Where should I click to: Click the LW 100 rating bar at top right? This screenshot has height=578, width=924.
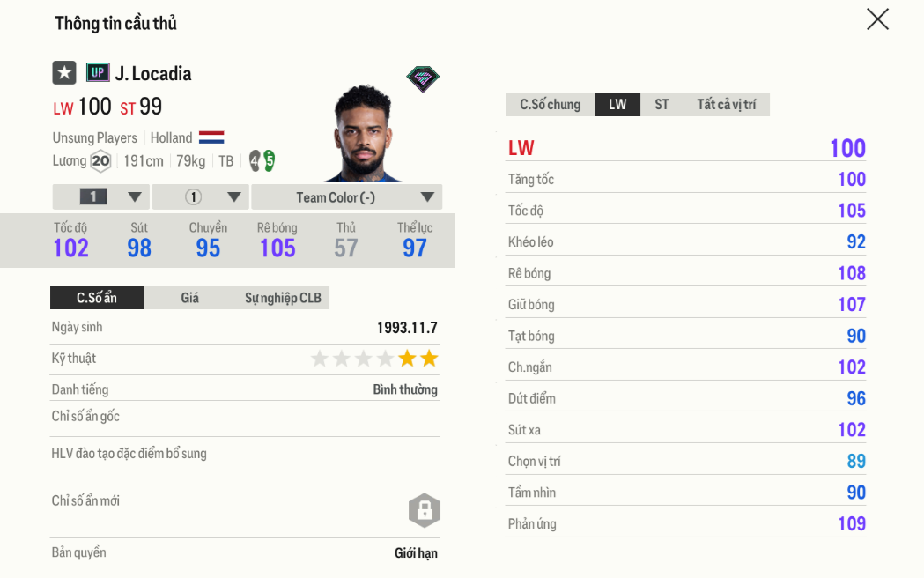coord(686,148)
